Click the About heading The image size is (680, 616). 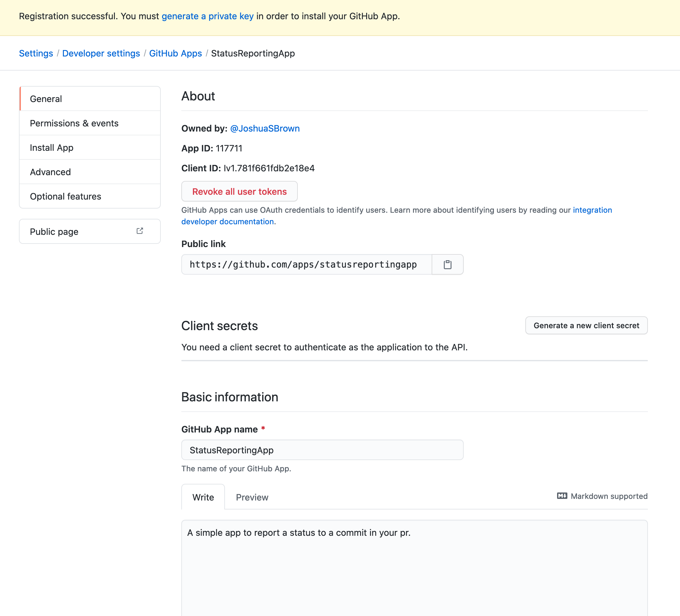[198, 96]
